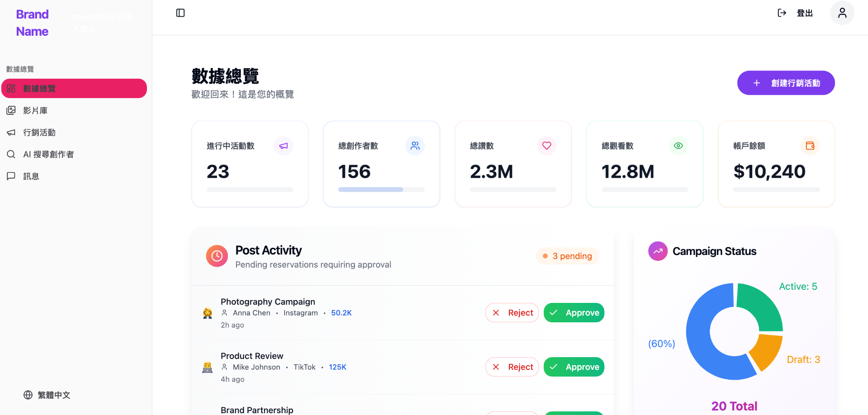868x415 pixels.
Task: Click the Photography Campaign title
Action: click(x=268, y=302)
